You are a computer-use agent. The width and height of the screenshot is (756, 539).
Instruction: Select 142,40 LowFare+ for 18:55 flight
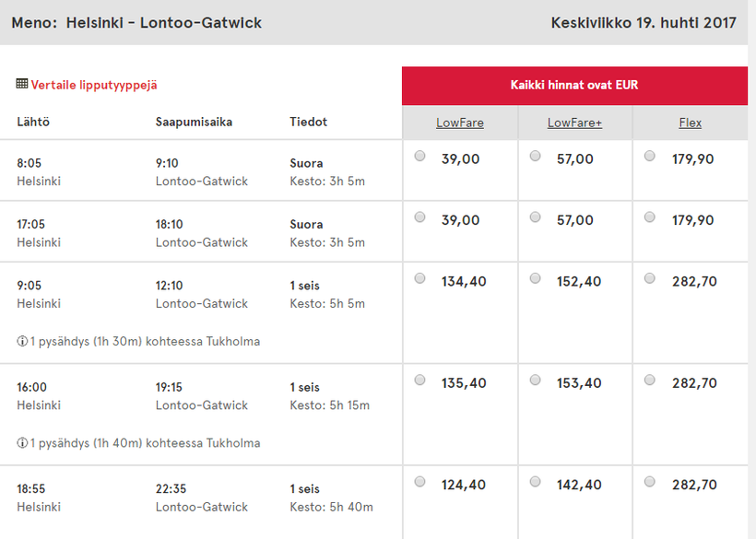click(536, 482)
